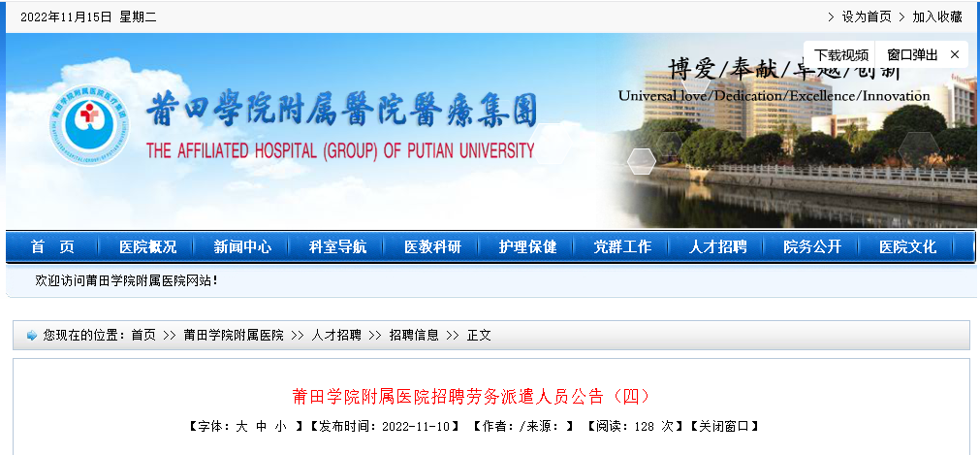The image size is (980, 455).
Task: Click the 下载视频 button
Action: pyautogui.click(x=840, y=55)
